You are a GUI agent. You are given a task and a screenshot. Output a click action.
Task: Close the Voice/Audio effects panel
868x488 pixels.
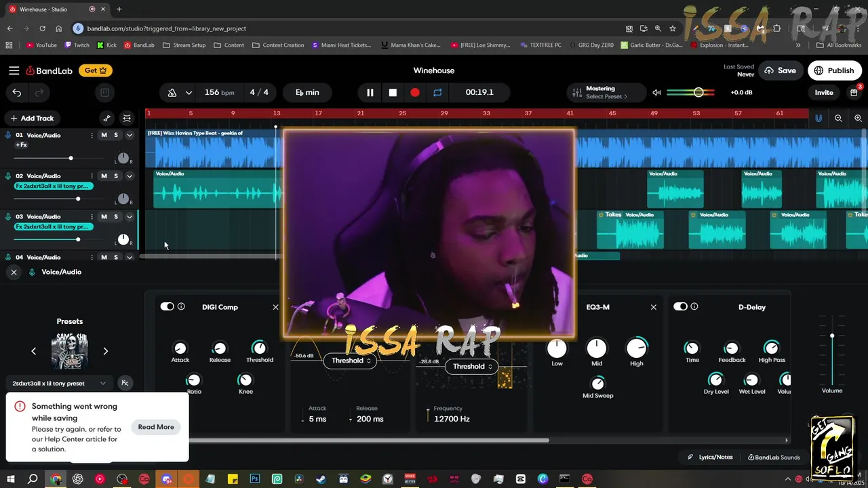pos(14,272)
